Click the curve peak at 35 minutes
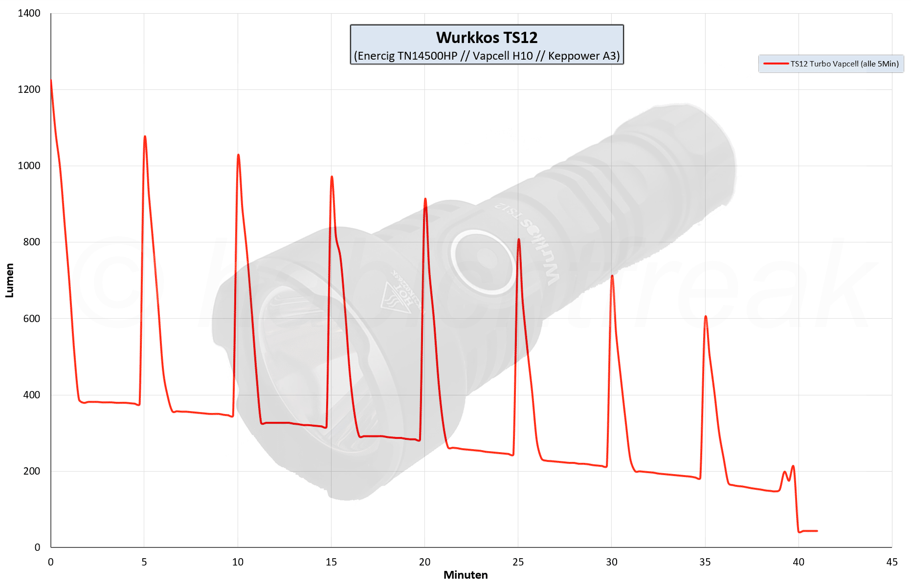911x588 pixels. [706, 317]
